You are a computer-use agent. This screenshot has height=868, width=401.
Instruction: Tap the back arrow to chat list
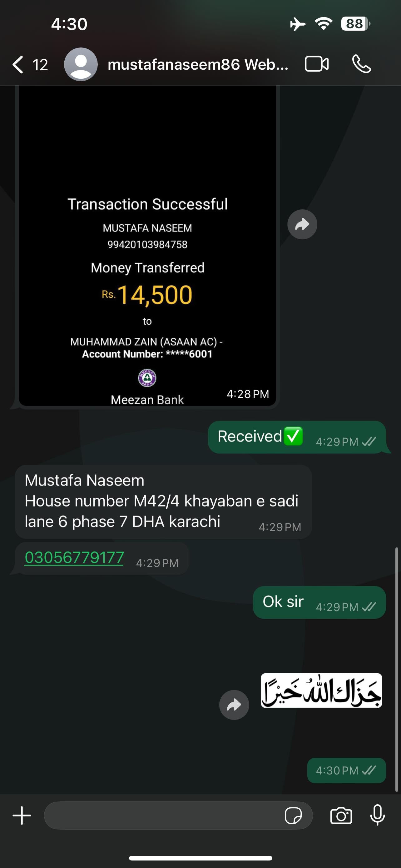18,64
